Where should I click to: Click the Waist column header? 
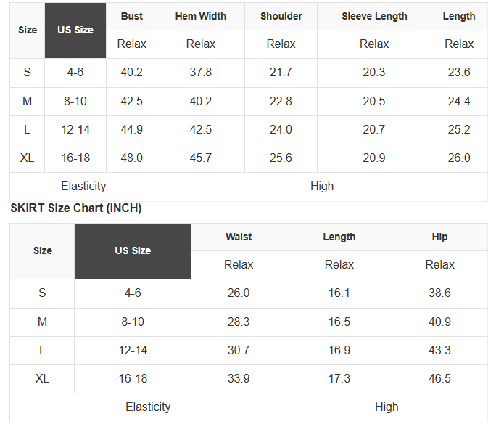239,237
